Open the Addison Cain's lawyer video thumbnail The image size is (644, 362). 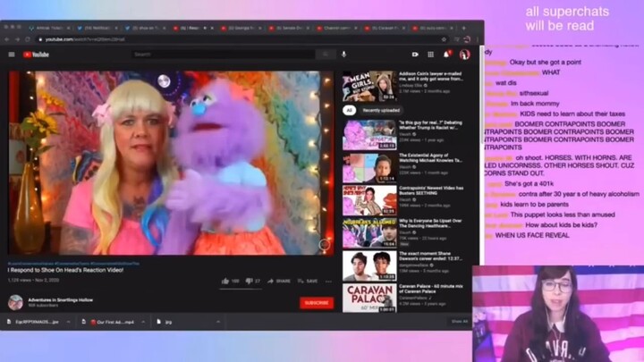[x=369, y=86]
